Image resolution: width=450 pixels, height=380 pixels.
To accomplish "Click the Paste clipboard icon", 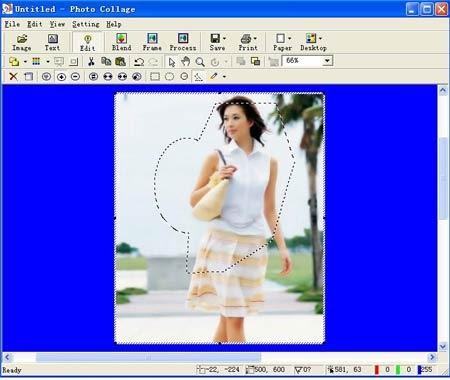I will click(x=120, y=61).
